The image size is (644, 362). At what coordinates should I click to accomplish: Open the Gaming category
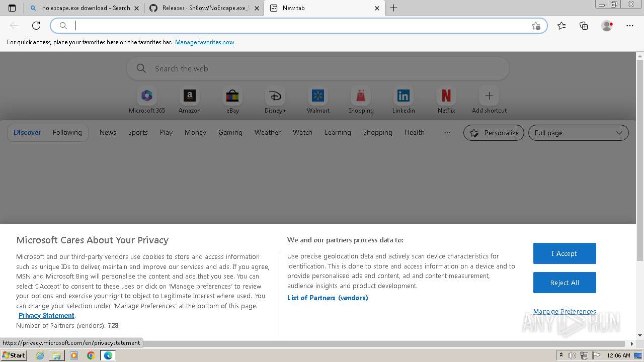click(x=230, y=133)
